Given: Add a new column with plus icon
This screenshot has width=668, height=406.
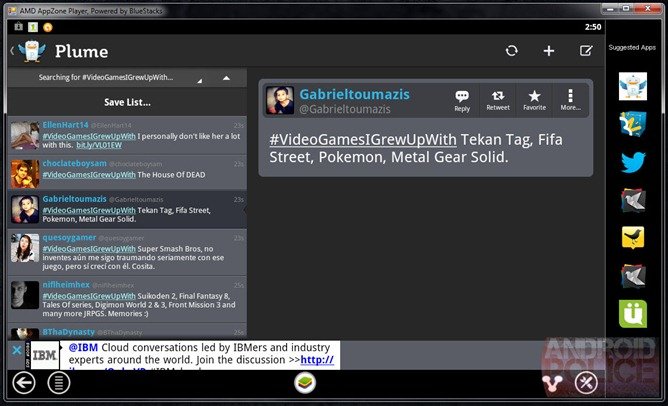Looking at the screenshot, I should (549, 51).
